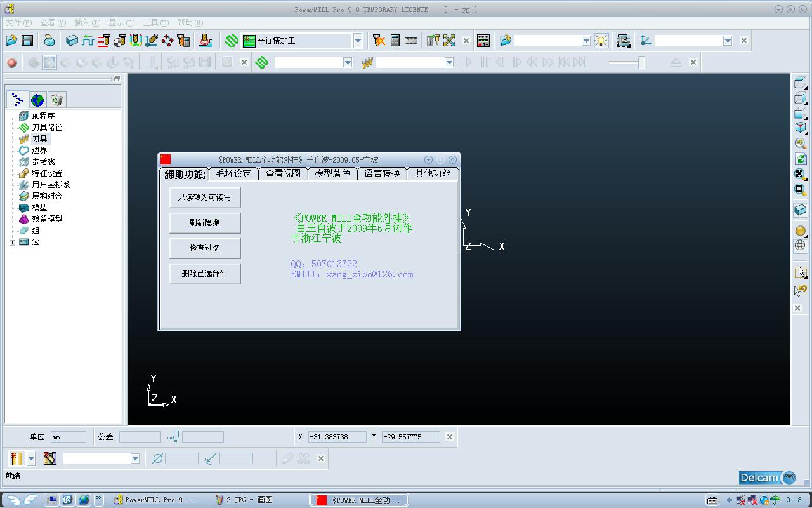812x508 pixels.
Task: Open the NC program control panel icon
Action: click(x=483, y=41)
